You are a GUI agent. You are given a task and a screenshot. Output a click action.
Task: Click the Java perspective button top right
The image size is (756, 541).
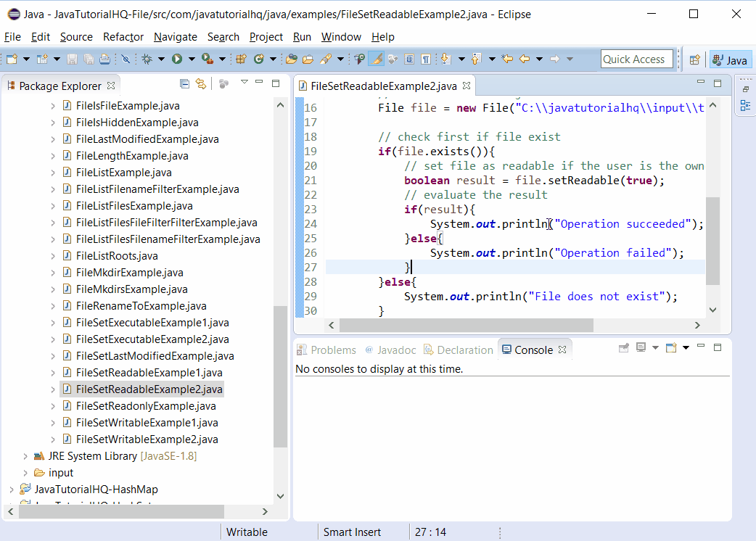pos(730,59)
